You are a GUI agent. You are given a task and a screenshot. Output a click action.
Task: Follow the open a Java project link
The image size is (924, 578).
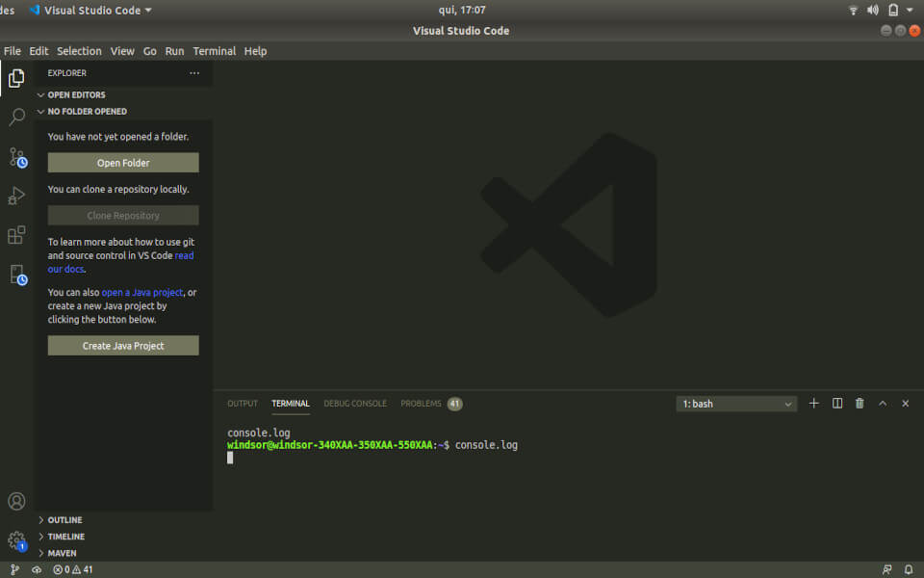coord(142,293)
